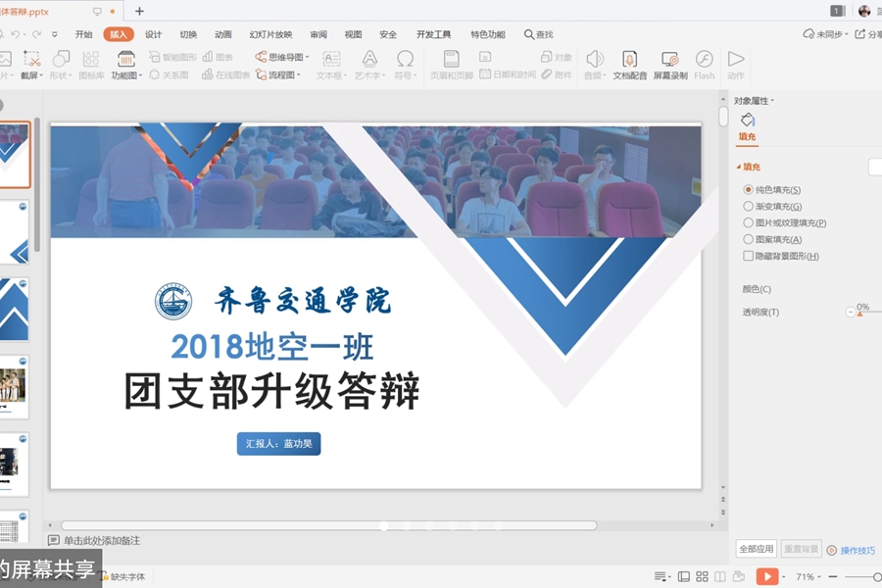This screenshot has width=882, height=588.
Task: Open a new tab with plus button
Action: point(139,11)
